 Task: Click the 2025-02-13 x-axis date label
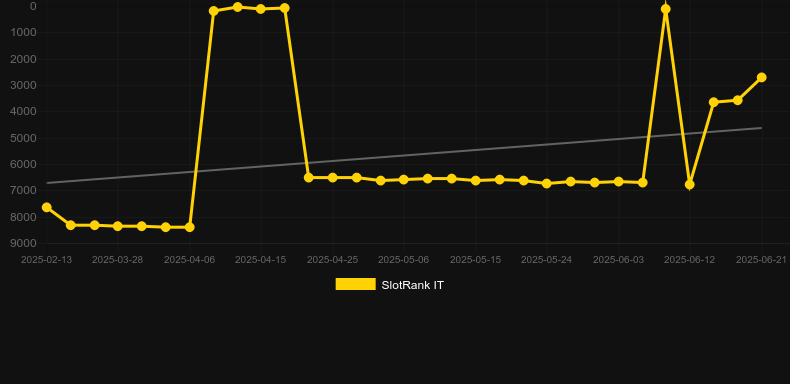click(46, 260)
